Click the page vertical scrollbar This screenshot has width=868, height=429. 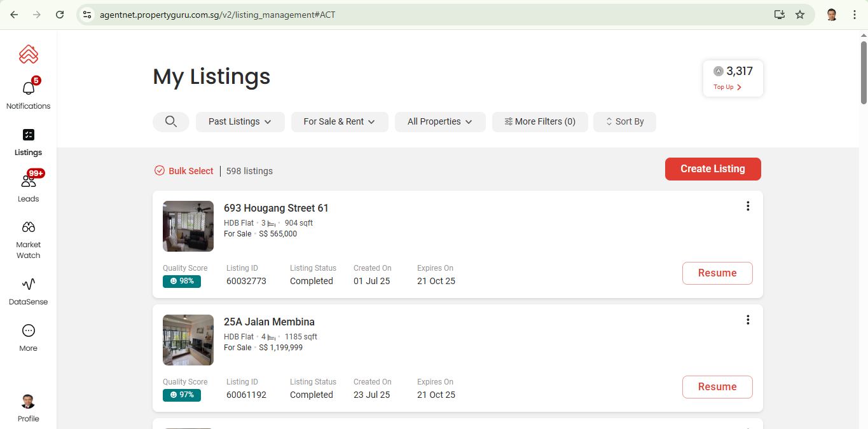click(x=863, y=72)
